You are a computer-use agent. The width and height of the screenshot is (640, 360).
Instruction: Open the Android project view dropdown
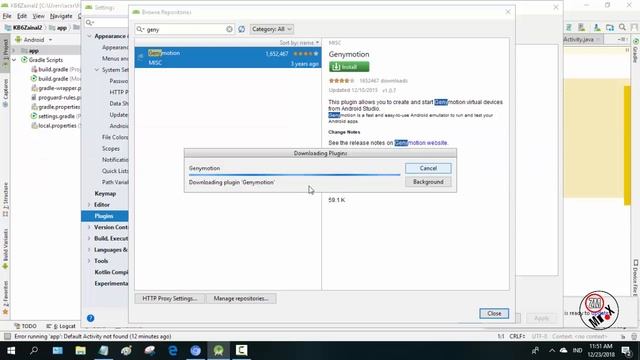pos(34,40)
